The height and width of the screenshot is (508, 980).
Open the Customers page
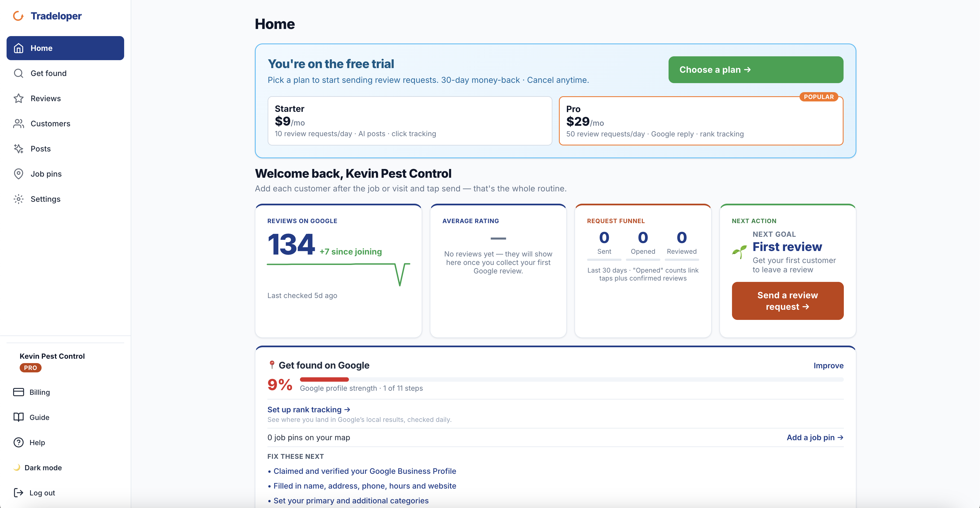point(65,124)
